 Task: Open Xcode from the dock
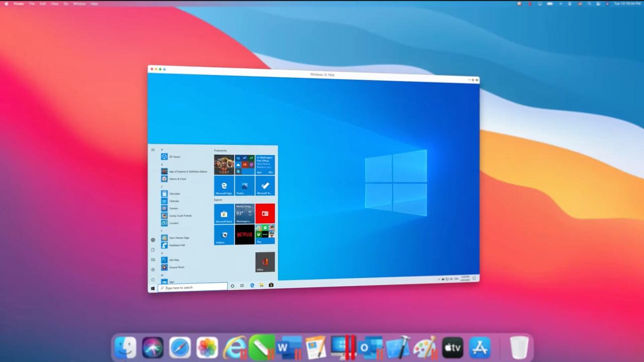(x=398, y=348)
